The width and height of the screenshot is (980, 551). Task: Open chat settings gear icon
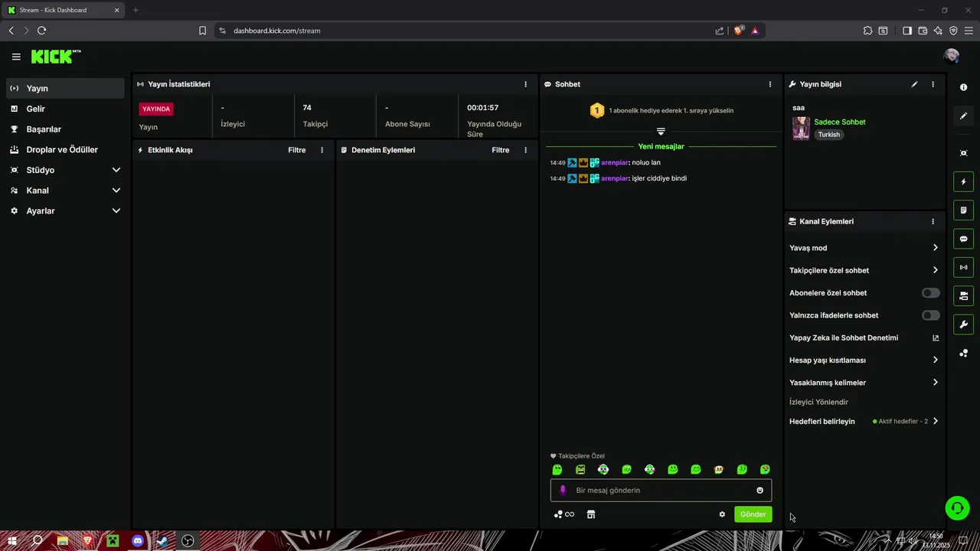(x=722, y=514)
